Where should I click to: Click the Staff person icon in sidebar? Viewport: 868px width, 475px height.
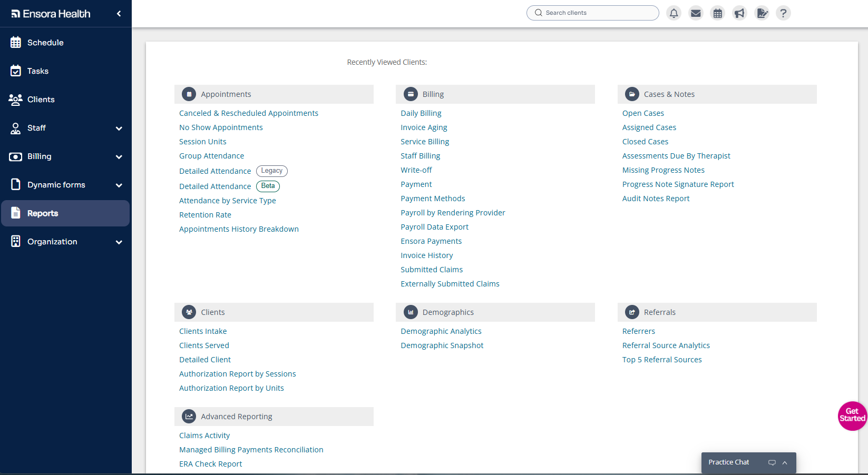pos(16,128)
